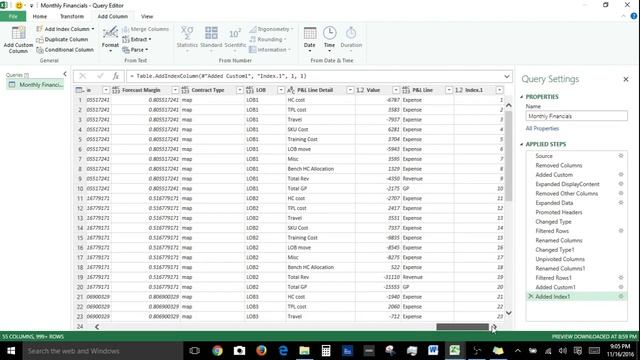
Task: Open settings gear for Source step
Action: pyautogui.click(x=621, y=156)
